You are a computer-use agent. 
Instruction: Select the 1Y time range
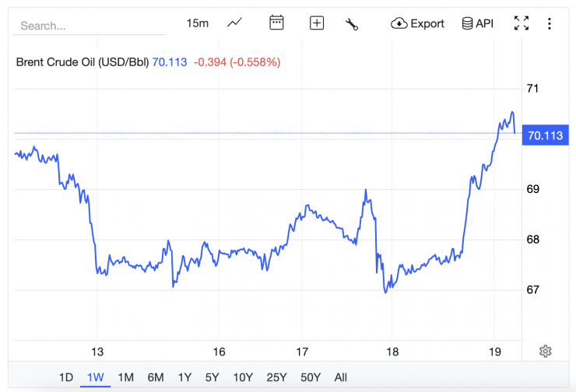tap(184, 377)
